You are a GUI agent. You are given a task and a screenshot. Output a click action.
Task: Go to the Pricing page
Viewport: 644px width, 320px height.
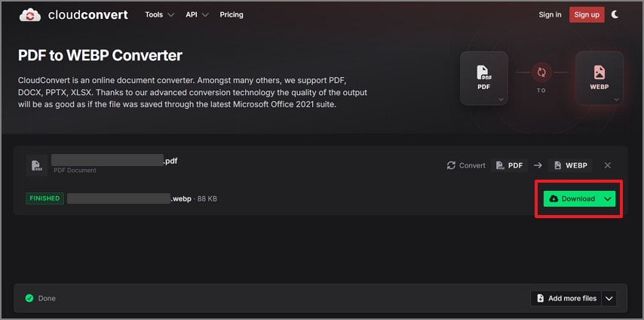pos(232,15)
